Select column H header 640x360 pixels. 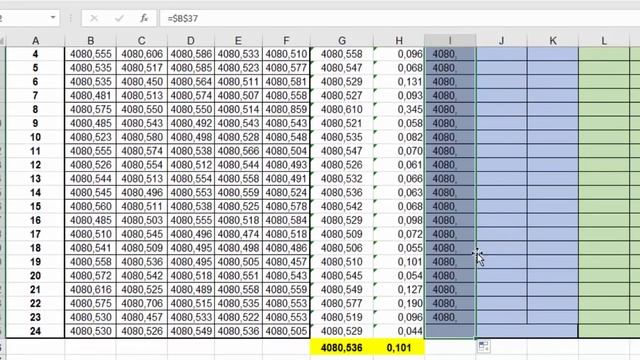(x=399, y=40)
